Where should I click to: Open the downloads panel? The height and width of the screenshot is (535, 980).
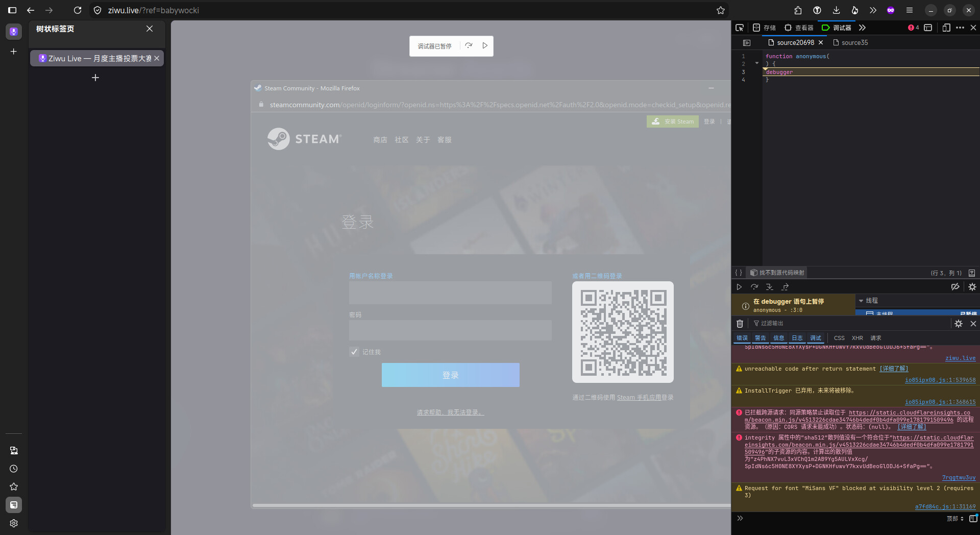click(836, 10)
